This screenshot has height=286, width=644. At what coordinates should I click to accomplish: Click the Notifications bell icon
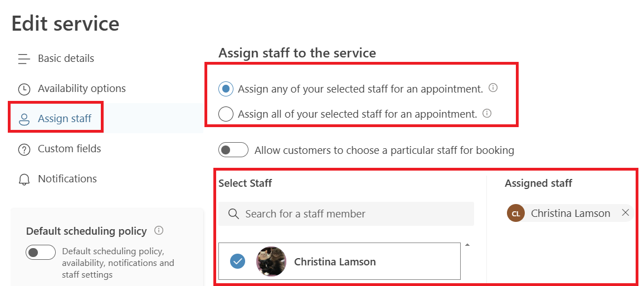pyautogui.click(x=24, y=180)
